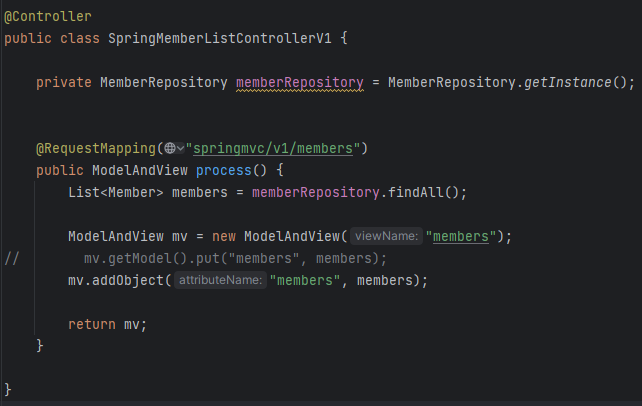Click the process method name
The width and height of the screenshot is (642, 406).
click(x=224, y=170)
